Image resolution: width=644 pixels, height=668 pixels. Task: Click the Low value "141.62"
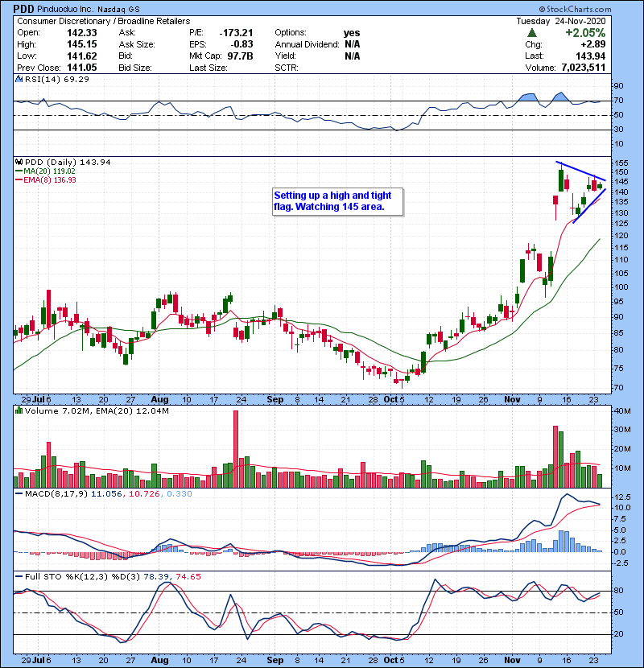82,56
